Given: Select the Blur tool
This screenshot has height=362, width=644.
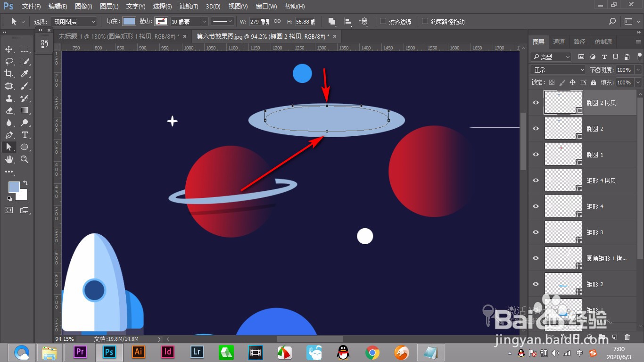Looking at the screenshot, I should click(8, 123).
